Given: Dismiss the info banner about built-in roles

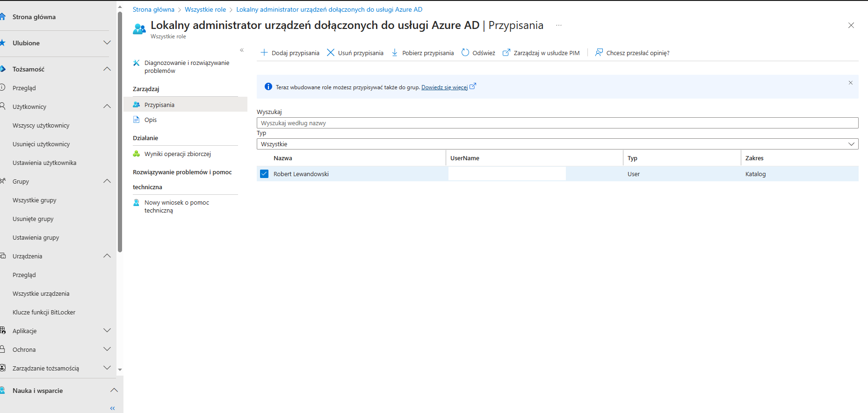Looking at the screenshot, I should [850, 83].
